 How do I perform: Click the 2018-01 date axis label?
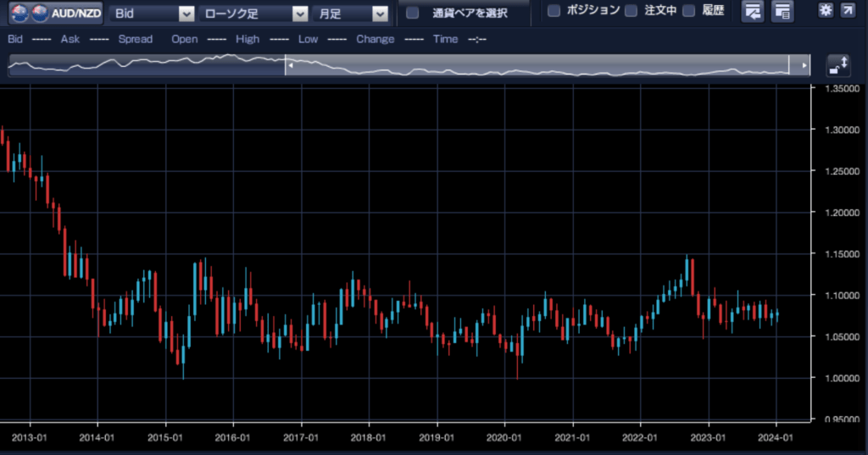[368, 438]
